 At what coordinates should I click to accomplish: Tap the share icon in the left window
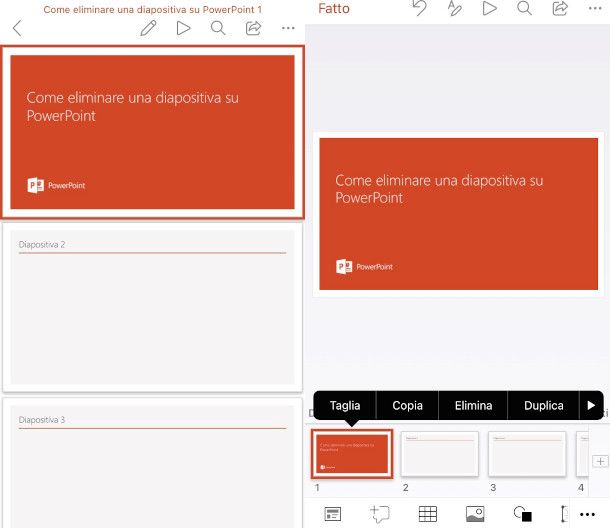coord(253,28)
